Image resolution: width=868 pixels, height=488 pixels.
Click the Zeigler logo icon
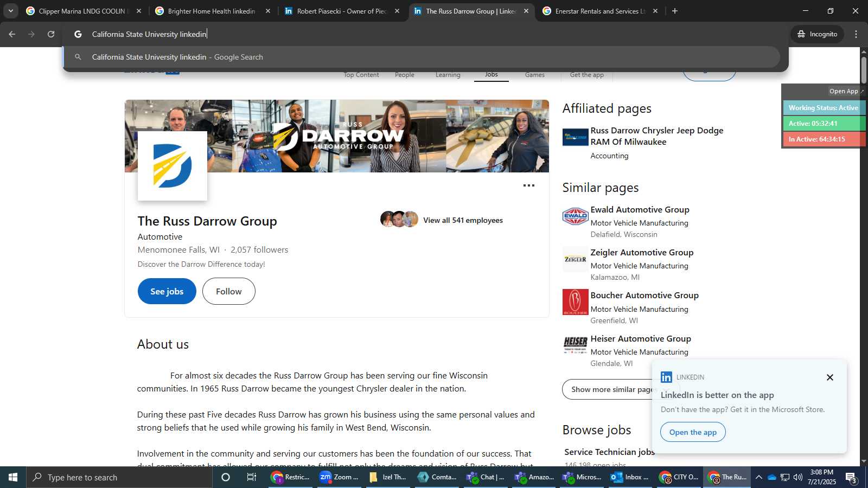[576, 259]
